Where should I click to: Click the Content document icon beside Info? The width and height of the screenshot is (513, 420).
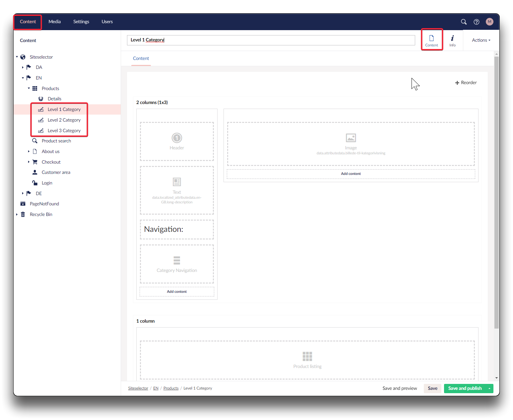(x=431, y=40)
